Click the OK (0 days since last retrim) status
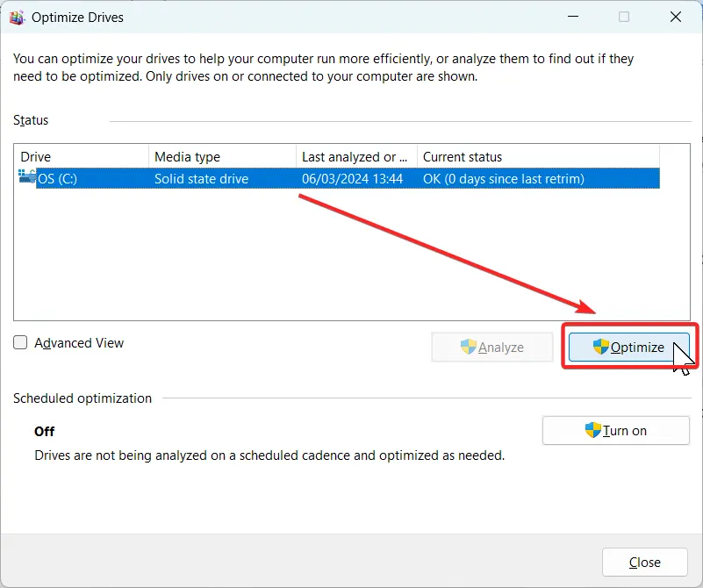This screenshot has width=703, height=588. click(x=504, y=179)
